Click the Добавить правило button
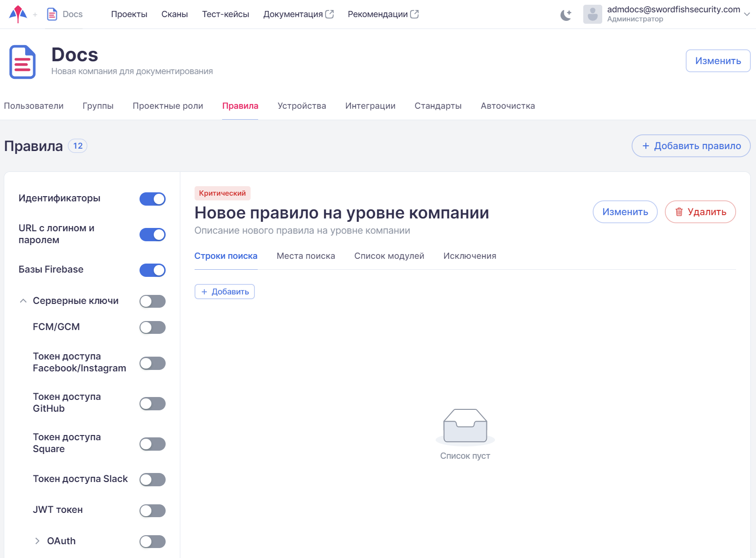This screenshot has height=558, width=756. click(x=691, y=146)
